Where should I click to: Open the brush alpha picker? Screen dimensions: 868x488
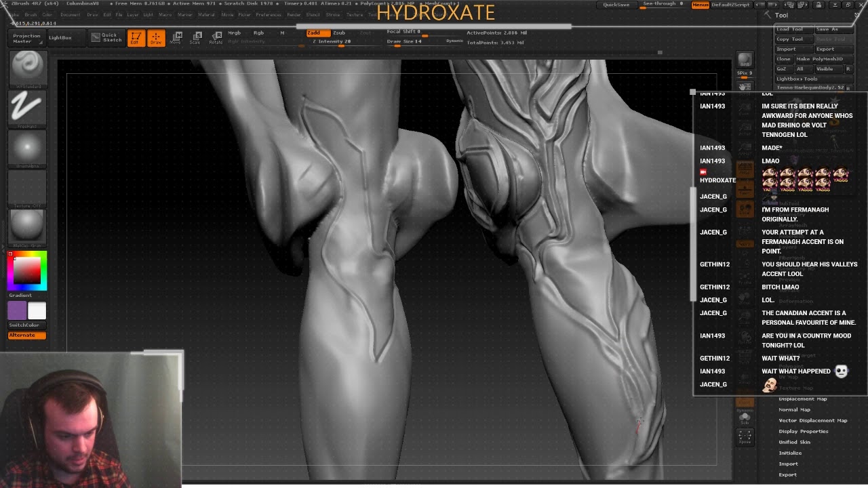coord(27,149)
